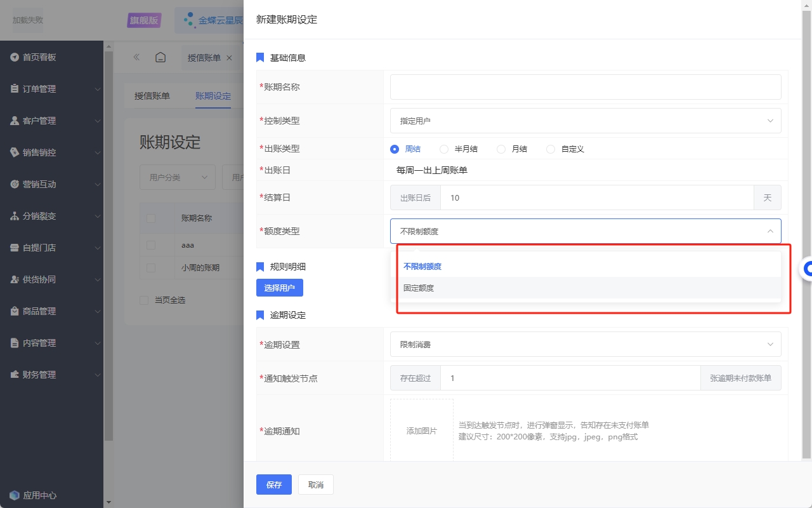Image resolution: width=812 pixels, height=508 pixels.
Task: Select the 月结 radio option
Action: tap(501, 149)
